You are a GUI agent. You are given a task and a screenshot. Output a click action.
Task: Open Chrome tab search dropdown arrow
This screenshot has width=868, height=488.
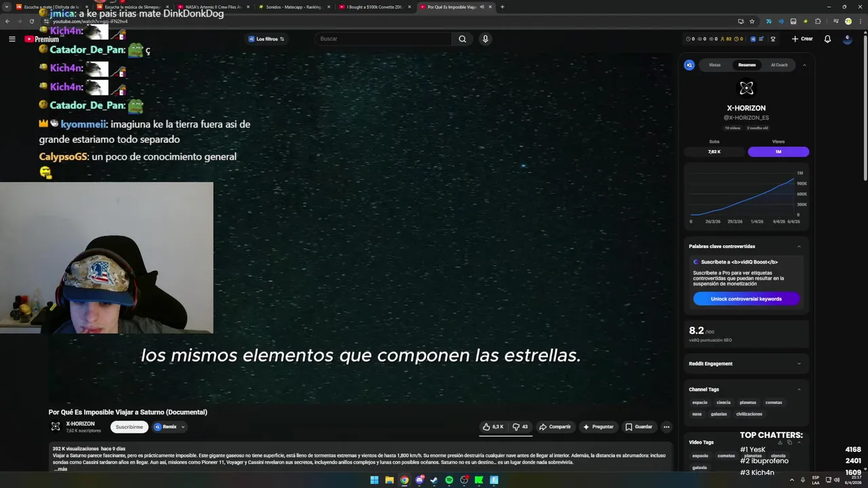coord(7,7)
